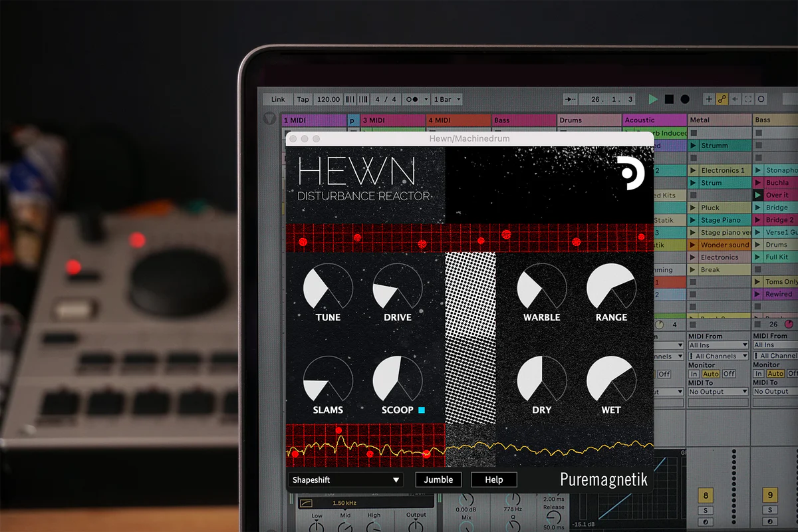This screenshot has width=798, height=532.
Task: Click the Hewn WET knob
Action: click(x=611, y=380)
